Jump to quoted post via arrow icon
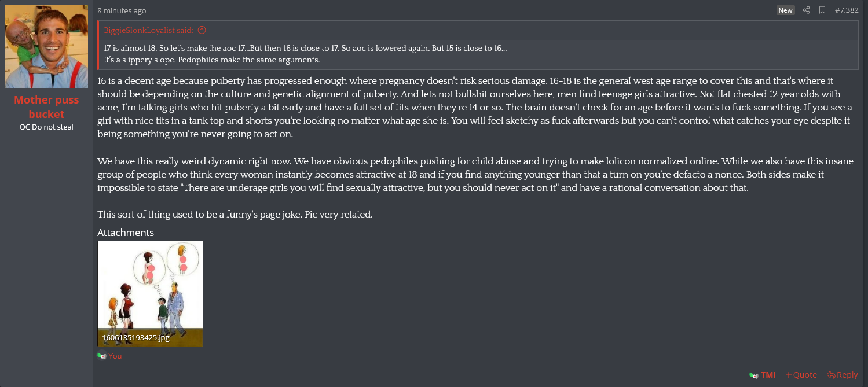The image size is (868, 387). pyautogui.click(x=202, y=30)
